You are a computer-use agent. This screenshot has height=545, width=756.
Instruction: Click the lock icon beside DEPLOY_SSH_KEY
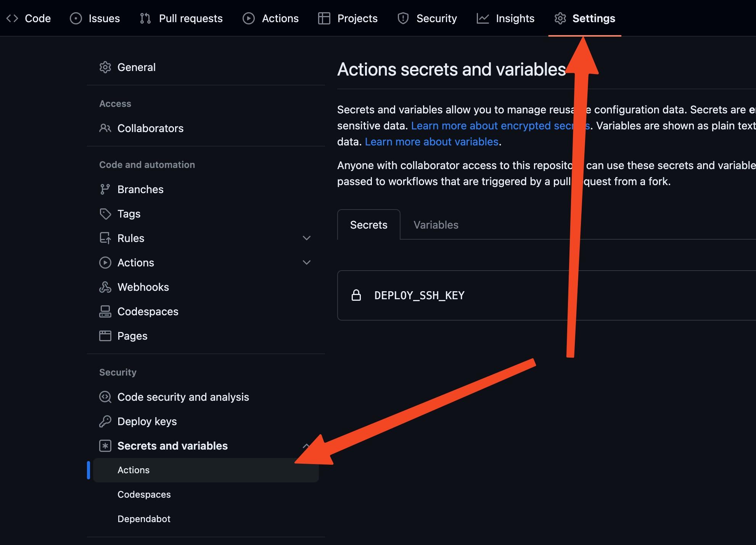point(356,295)
